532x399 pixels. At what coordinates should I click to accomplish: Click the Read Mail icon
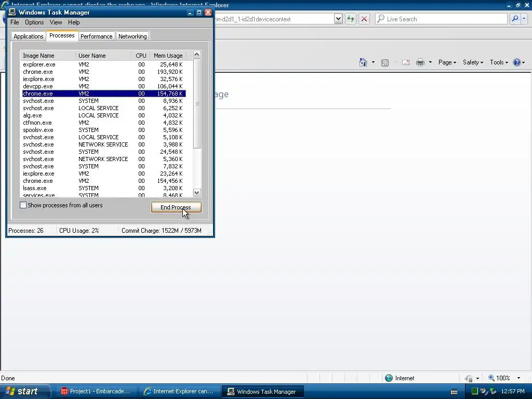[x=406, y=62]
